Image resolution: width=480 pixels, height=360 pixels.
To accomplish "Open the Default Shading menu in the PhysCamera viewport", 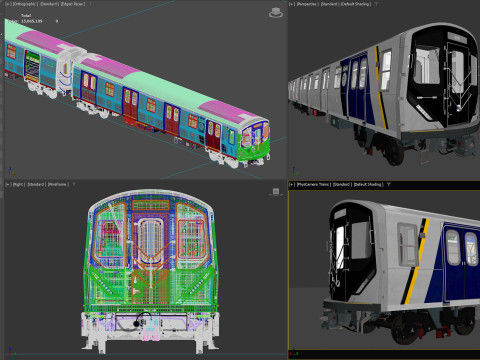I will pos(369,184).
